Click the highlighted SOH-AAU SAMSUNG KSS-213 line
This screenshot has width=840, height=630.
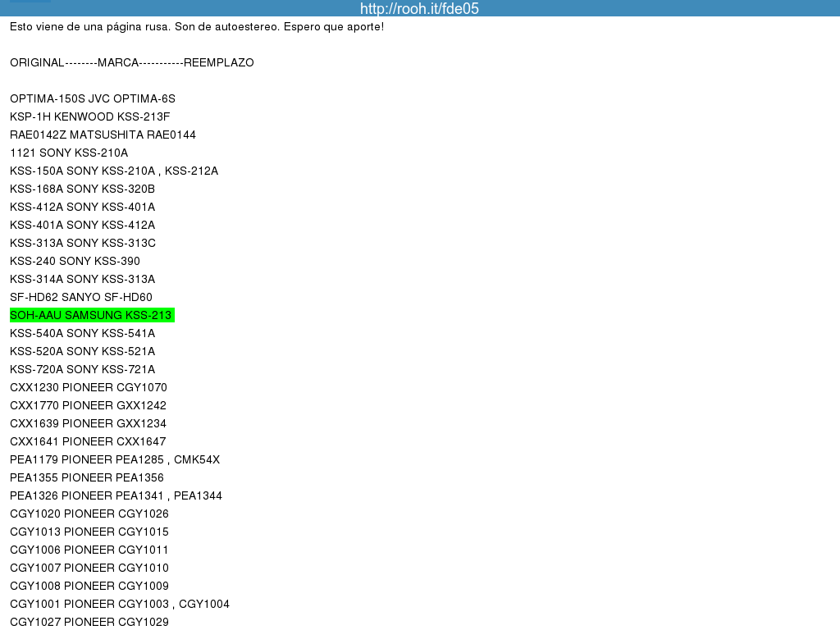(x=91, y=315)
